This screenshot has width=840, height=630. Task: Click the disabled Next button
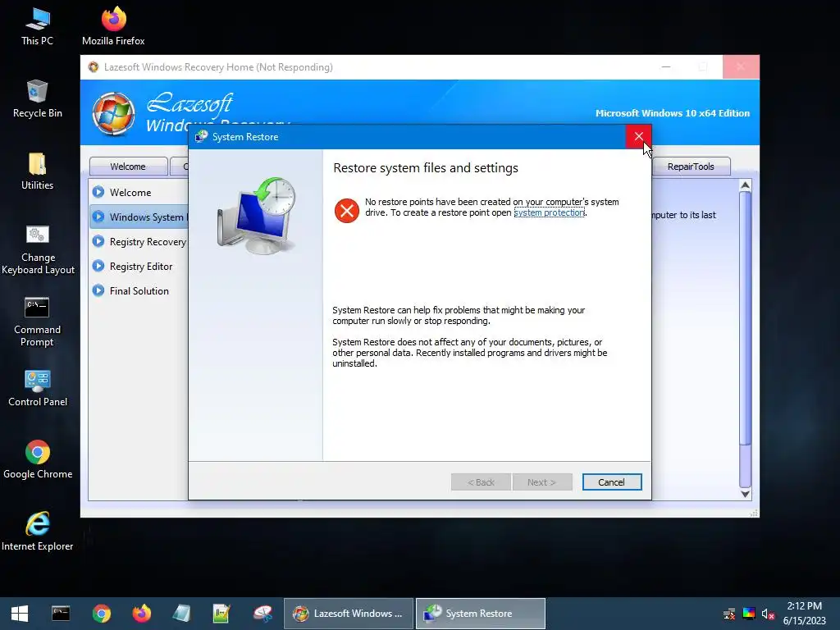pos(541,482)
